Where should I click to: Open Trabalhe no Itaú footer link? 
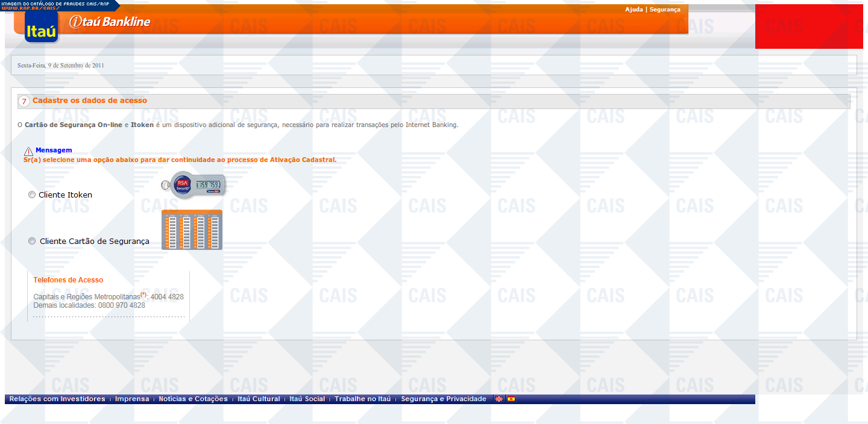tap(362, 399)
